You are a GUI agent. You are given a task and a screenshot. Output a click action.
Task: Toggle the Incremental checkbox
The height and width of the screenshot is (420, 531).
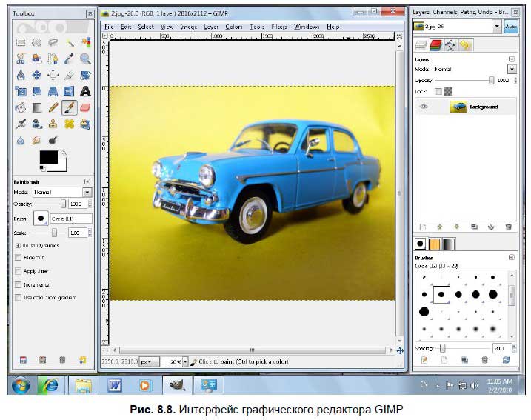click(x=19, y=284)
